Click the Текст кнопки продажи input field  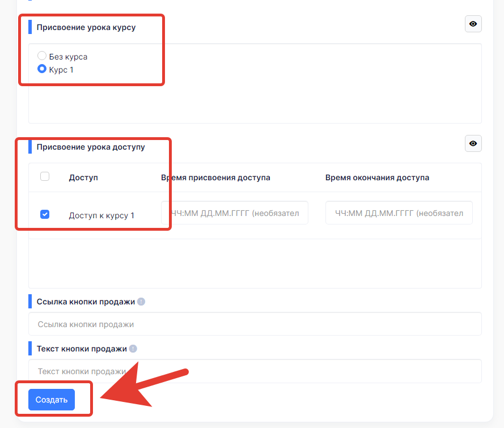click(255, 371)
